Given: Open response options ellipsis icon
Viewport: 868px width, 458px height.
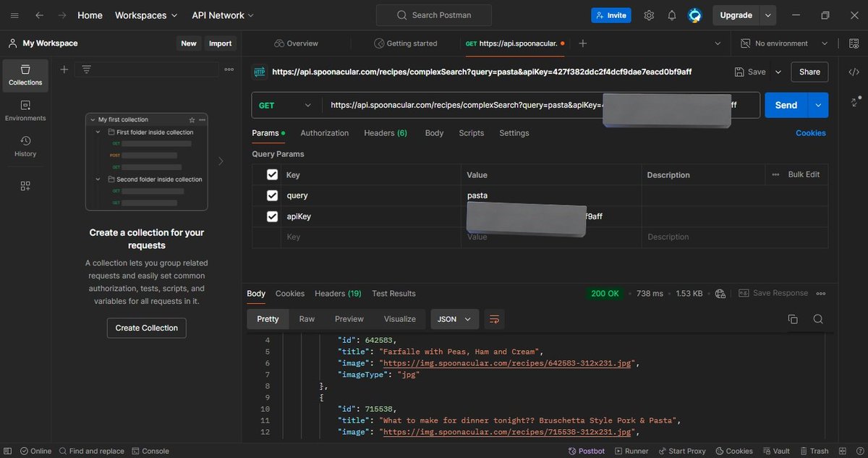Looking at the screenshot, I should (821, 294).
